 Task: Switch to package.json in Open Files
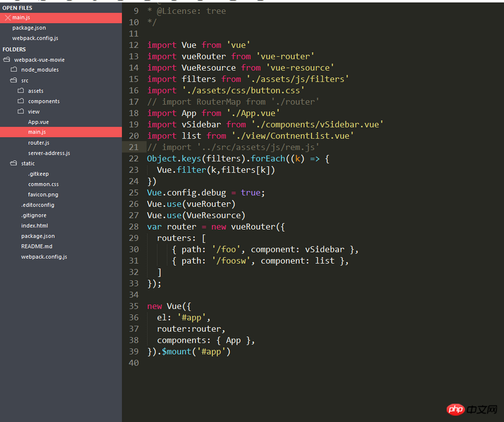point(29,28)
